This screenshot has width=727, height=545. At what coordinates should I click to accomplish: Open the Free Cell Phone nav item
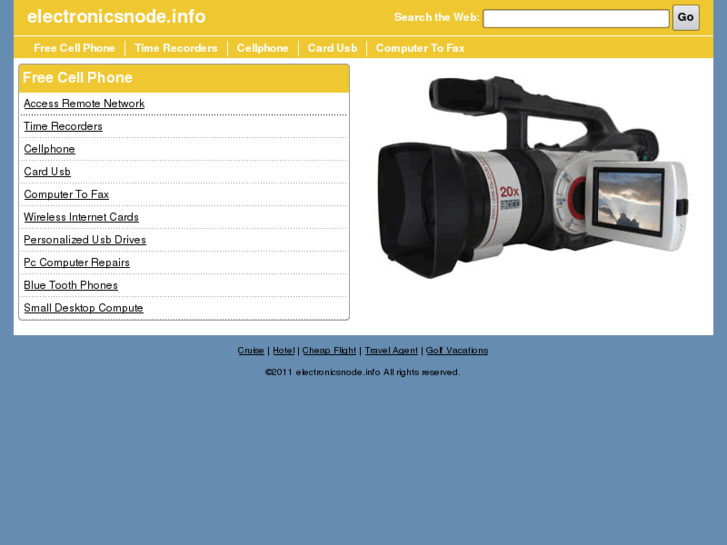point(74,48)
